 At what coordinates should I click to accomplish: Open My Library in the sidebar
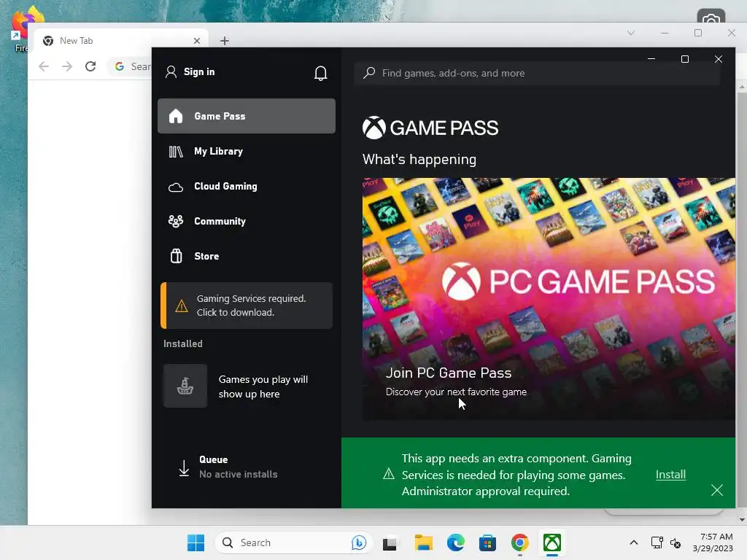tap(247, 152)
